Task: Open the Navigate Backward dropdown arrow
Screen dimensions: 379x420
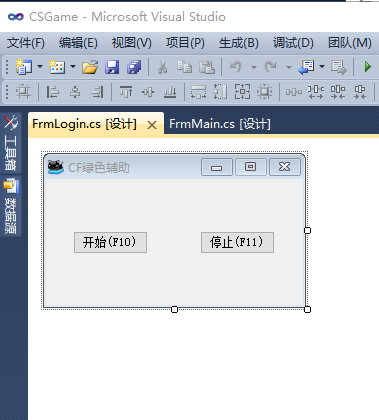Action: pyautogui.click(x=322, y=67)
